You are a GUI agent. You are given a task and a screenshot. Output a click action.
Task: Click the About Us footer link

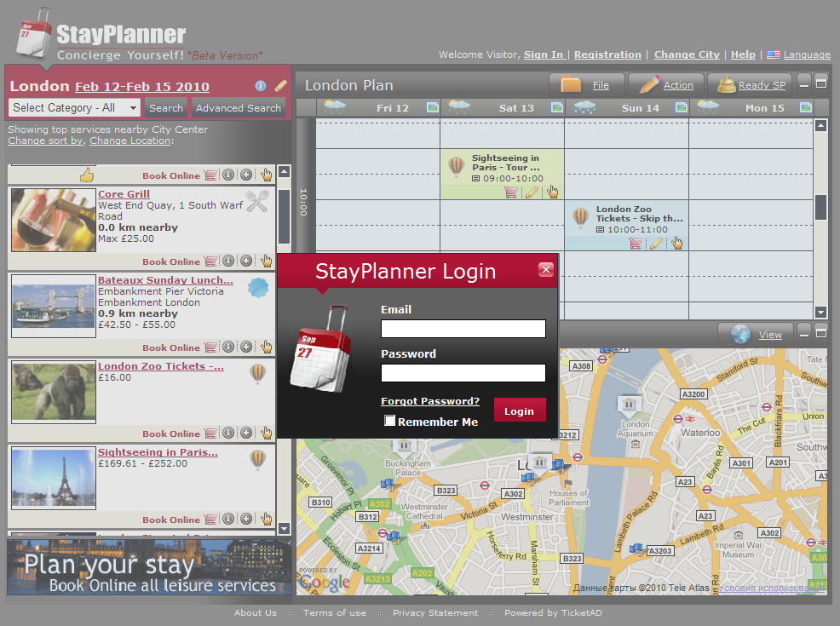pyautogui.click(x=256, y=612)
